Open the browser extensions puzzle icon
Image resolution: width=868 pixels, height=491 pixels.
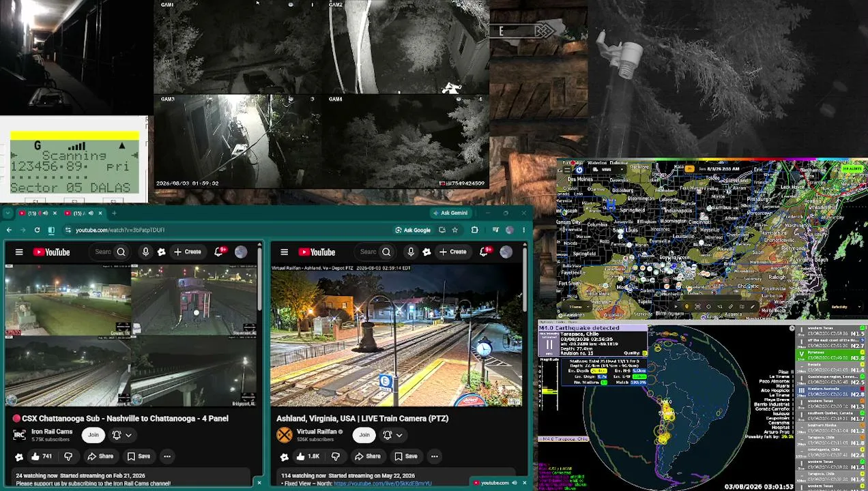coord(474,230)
